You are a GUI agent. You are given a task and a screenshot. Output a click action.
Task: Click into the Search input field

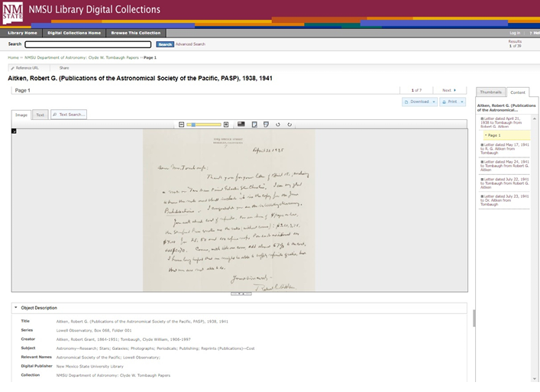click(x=88, y=44)
